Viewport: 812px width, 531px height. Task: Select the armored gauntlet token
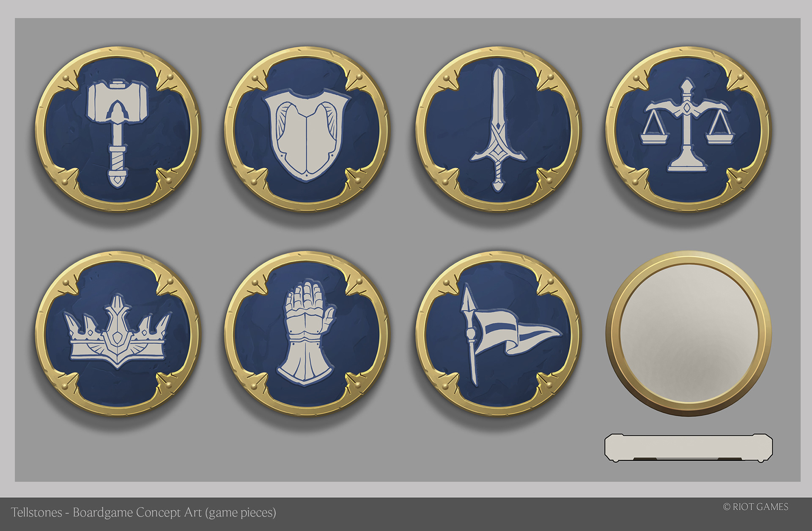(307, 334)
